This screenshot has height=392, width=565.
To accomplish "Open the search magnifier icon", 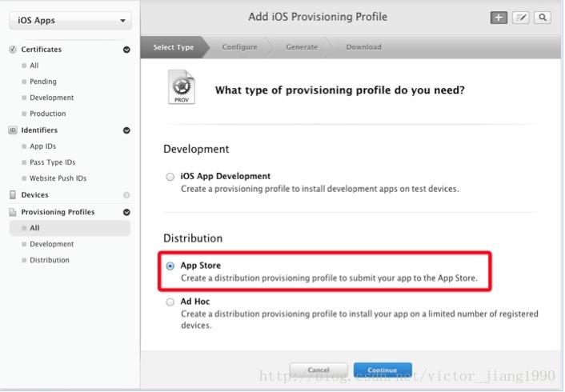I will point(543,18).
